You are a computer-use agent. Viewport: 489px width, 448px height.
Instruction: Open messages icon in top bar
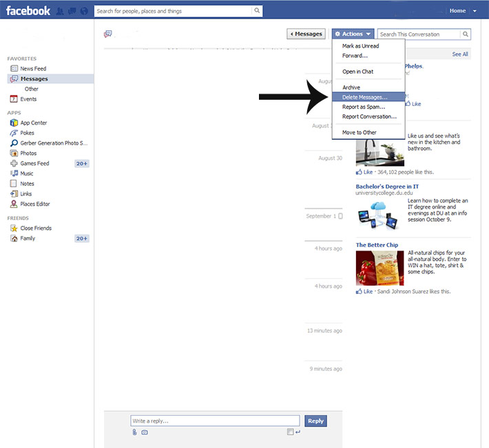pos(72,11)
